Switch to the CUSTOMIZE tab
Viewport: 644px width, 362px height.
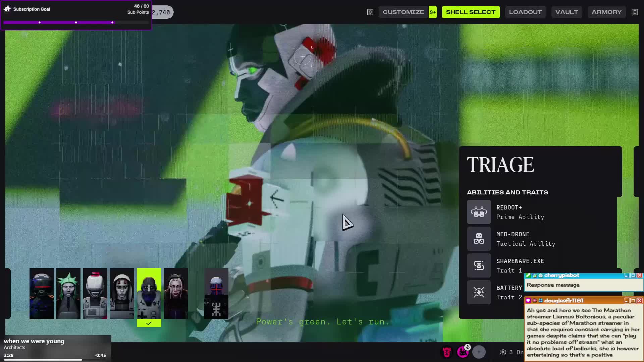[403, 12]
